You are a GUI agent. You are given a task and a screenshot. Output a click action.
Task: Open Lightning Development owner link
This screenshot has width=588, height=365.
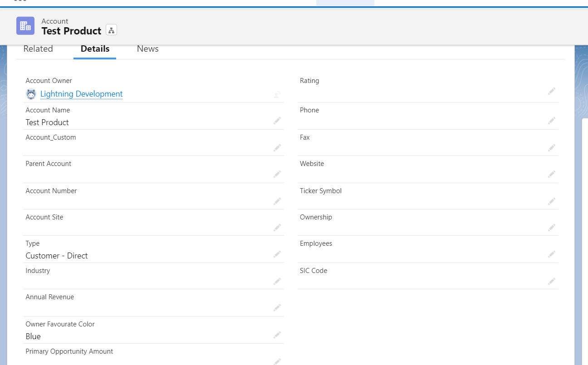point(81,94)
